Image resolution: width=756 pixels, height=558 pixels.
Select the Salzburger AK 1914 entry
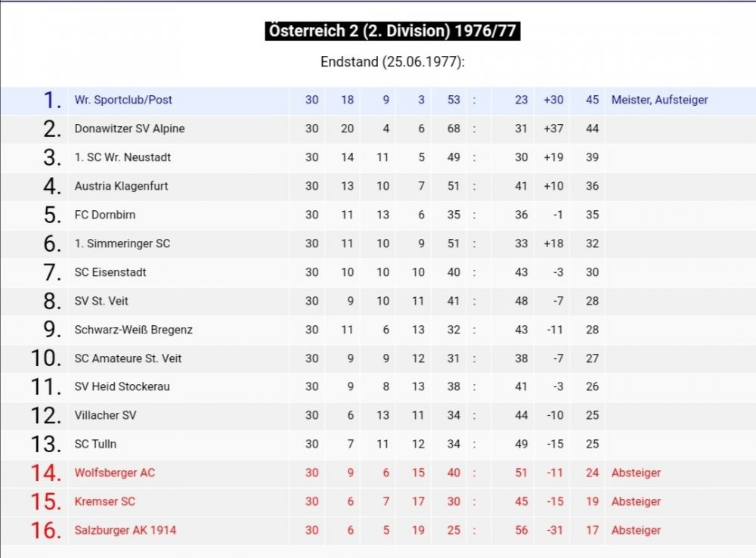click(125, 530)
